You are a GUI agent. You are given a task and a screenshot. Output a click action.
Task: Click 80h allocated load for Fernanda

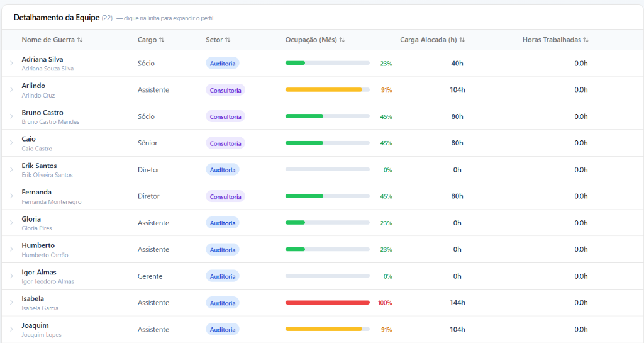[457, 196]
